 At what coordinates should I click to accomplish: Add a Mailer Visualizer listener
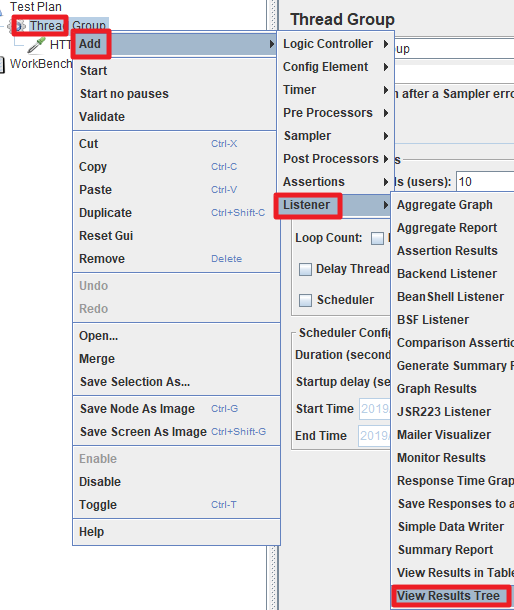pyautogui.click(x=453, y=435)
